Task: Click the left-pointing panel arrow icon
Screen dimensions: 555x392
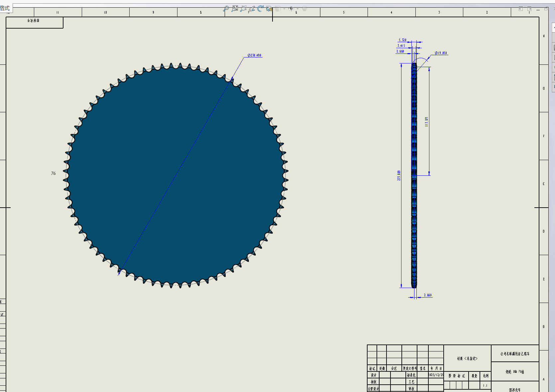Action: [x=521, y=9]
